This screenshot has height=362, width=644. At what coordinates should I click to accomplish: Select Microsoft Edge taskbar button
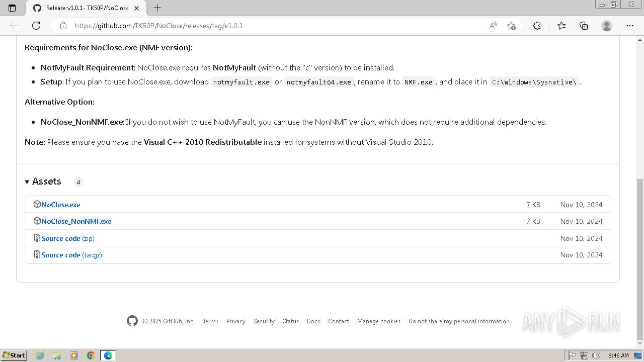tap(108, 355)
